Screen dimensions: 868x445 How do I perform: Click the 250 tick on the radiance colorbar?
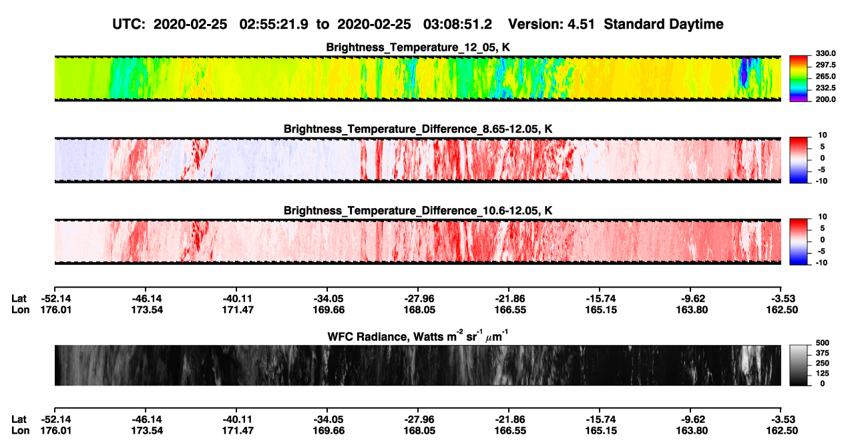click(823, 362)
